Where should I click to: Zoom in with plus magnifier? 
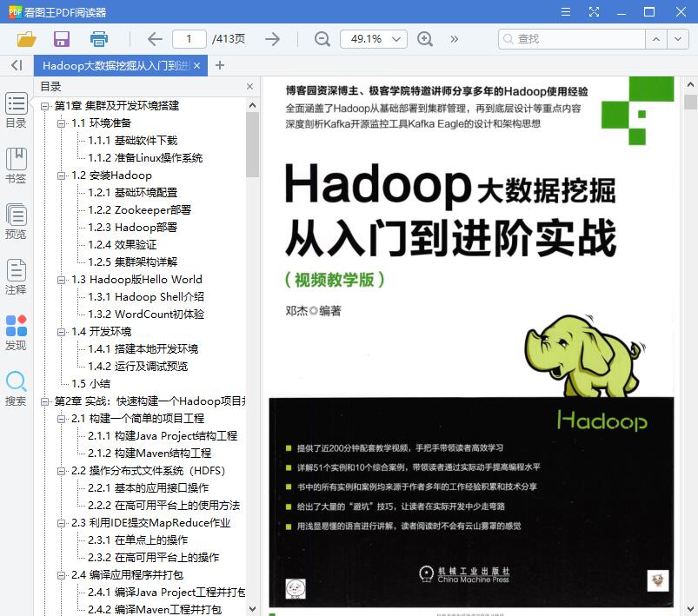coord(425,39)
